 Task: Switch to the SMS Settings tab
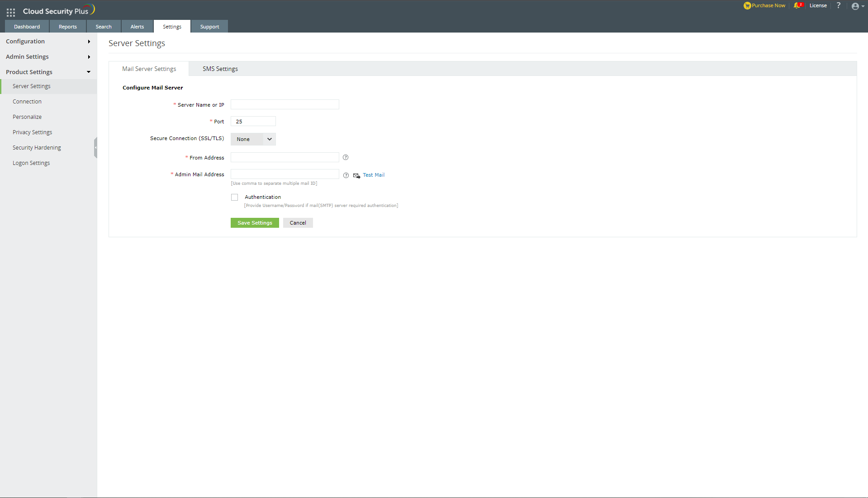tap(220, 68)
